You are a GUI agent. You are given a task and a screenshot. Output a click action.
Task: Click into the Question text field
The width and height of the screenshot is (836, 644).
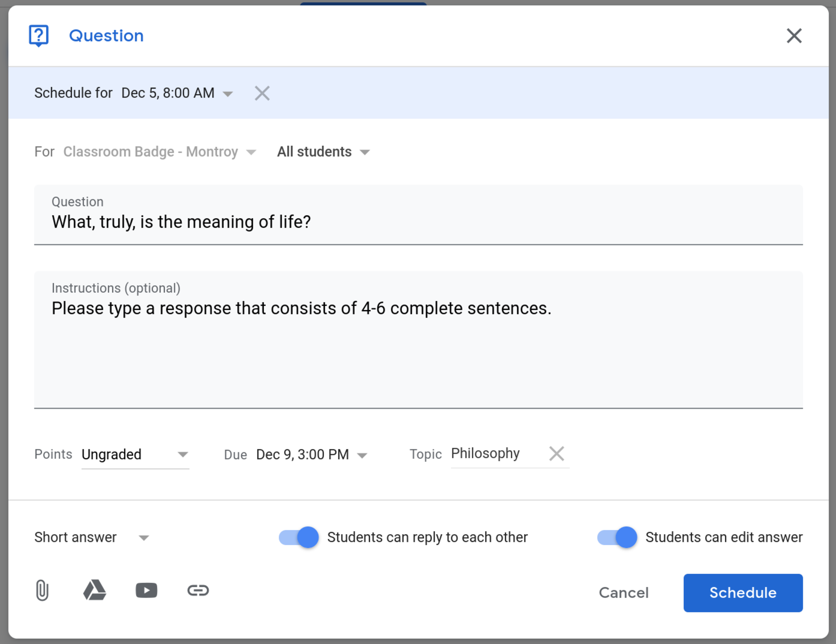tap(418, 222)
